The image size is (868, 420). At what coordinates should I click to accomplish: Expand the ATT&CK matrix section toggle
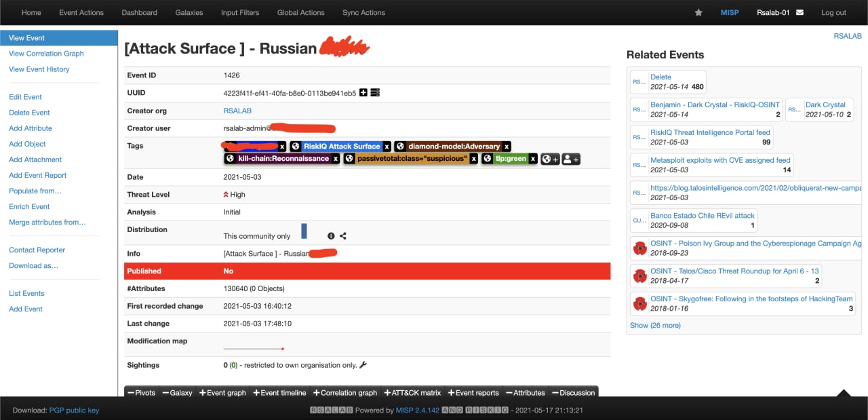pos(412,392)
